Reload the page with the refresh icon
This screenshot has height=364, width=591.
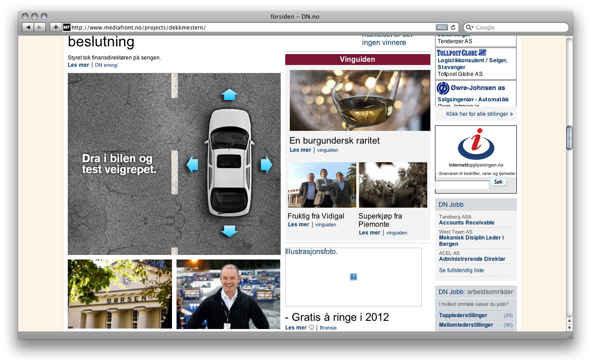[453, 27]
